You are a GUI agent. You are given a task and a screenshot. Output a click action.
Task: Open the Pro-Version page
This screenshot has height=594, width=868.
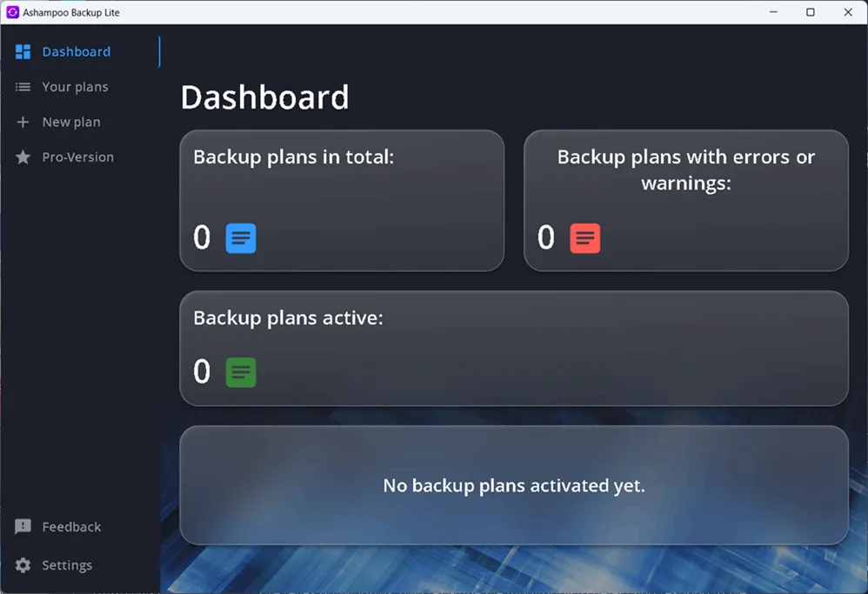pos(77,157)
